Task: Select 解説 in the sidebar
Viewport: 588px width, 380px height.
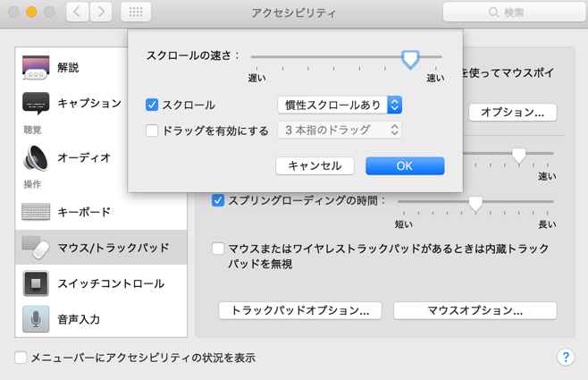Action: pos(101,68)
